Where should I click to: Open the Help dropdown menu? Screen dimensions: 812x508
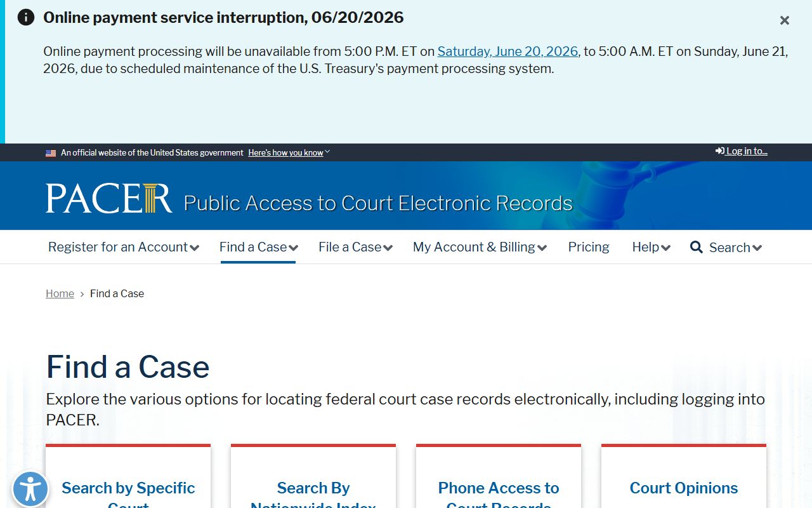pos(651,247)
